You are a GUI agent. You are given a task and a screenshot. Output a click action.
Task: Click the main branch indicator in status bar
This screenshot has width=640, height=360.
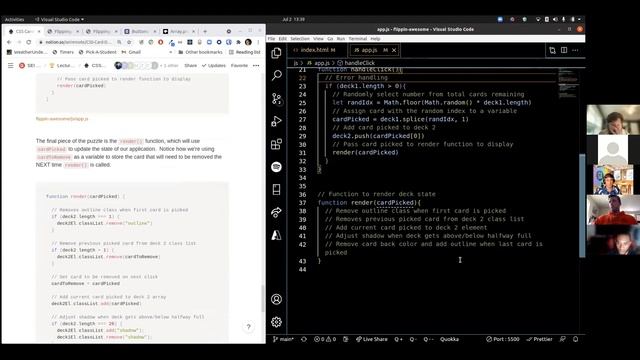tap(283, 339)
